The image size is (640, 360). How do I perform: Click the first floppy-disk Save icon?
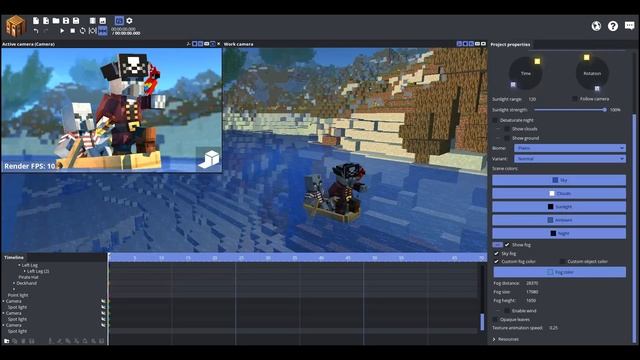point(66,20)
